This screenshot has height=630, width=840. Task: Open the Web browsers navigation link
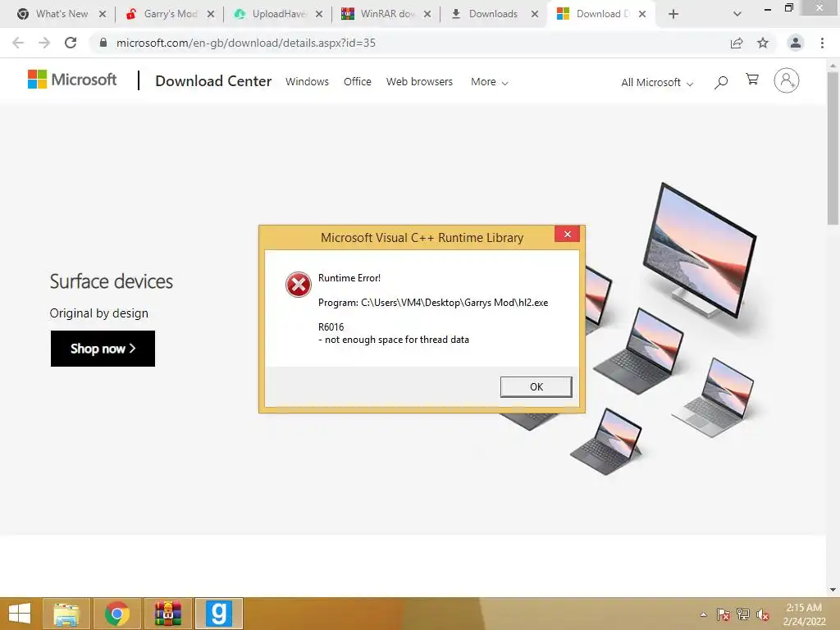(x=419, y=81)
